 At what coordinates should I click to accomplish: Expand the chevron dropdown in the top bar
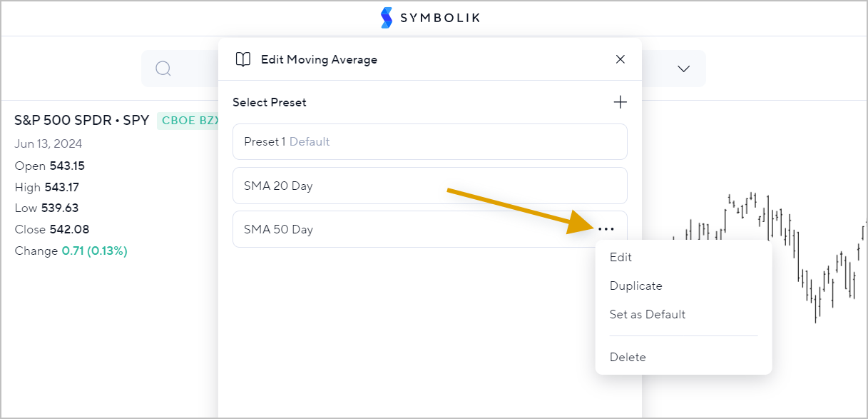(x=683, y=69)
